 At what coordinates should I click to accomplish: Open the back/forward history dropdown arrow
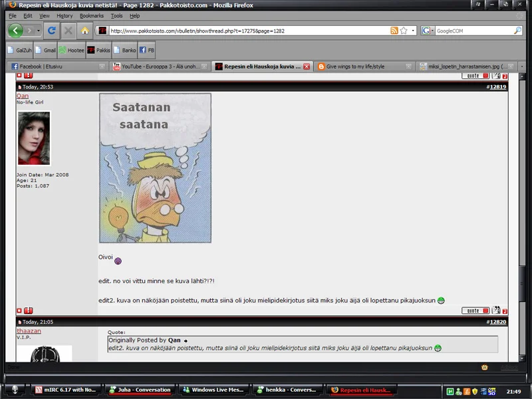pyautogui.click(x=38, y=31)
